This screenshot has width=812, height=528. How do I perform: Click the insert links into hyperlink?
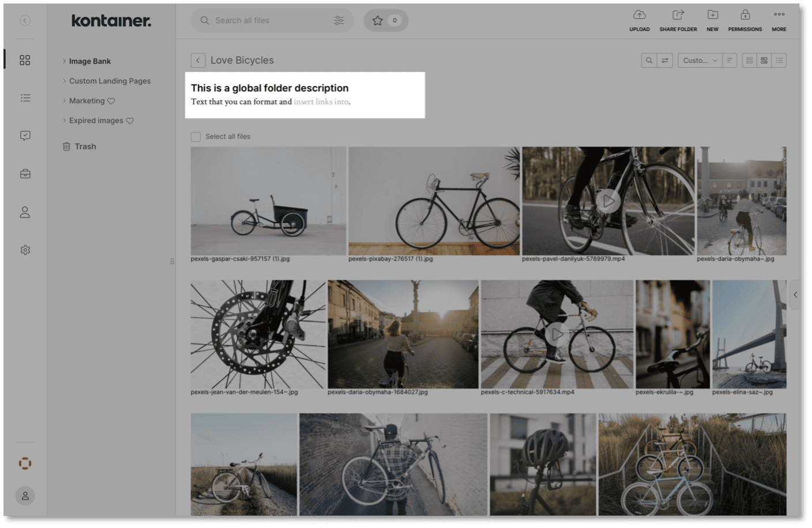pos(321,102)
